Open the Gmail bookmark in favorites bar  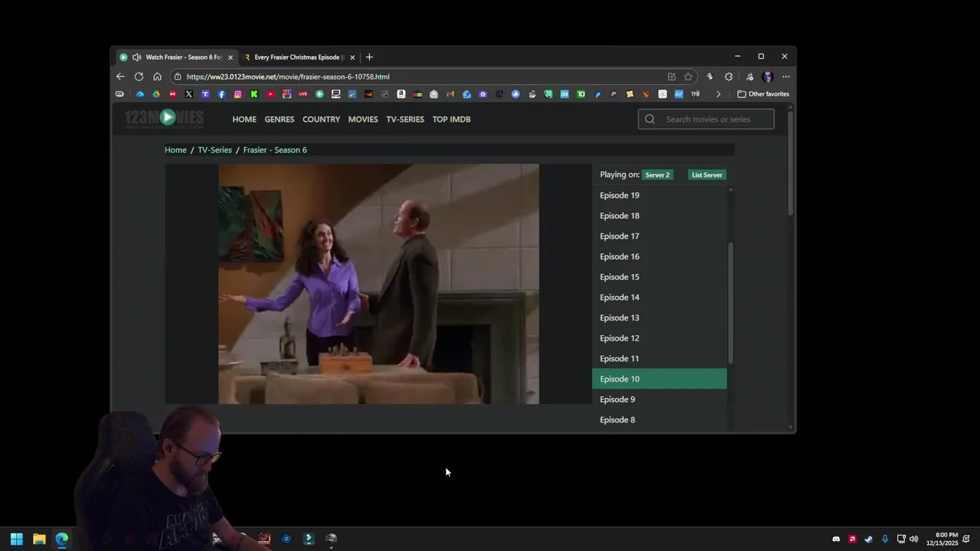point(450,94)
